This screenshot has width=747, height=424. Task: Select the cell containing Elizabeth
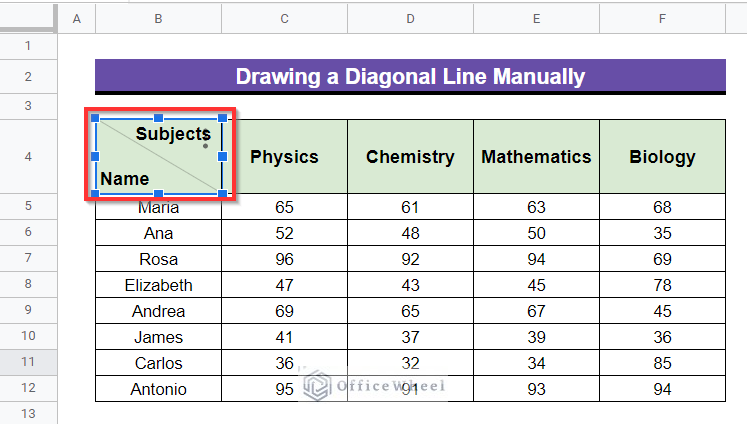point(159,285)
